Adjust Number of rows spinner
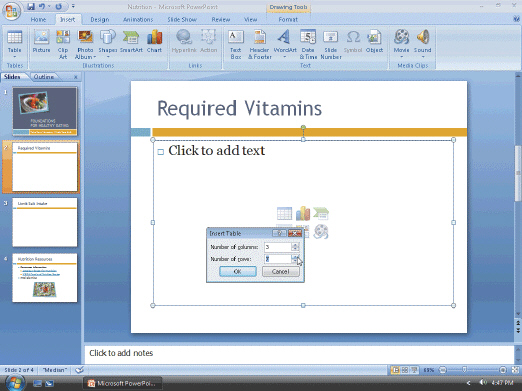Viewport: 522px width, 391px height. (295, 259)
